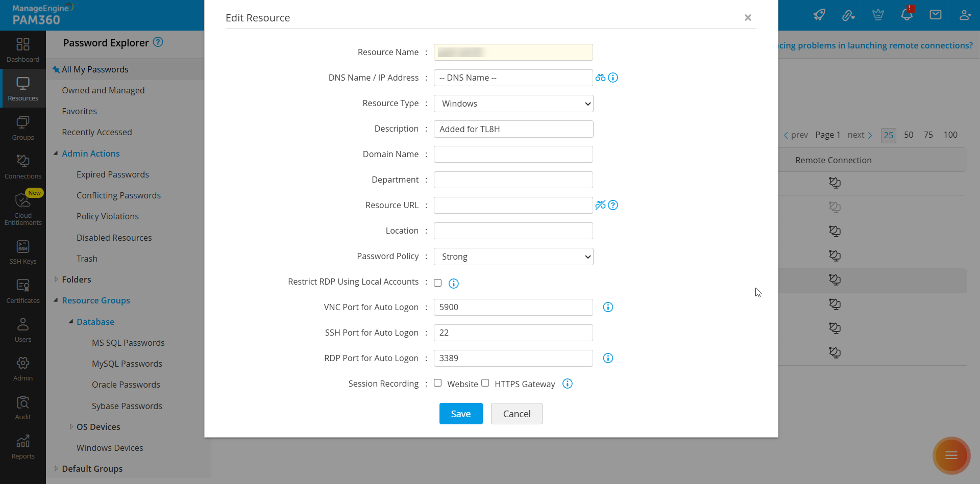Check the HTTPS Gateway session recording box
Viewport: 980px width, 484px height.
[x=485, y=383]
